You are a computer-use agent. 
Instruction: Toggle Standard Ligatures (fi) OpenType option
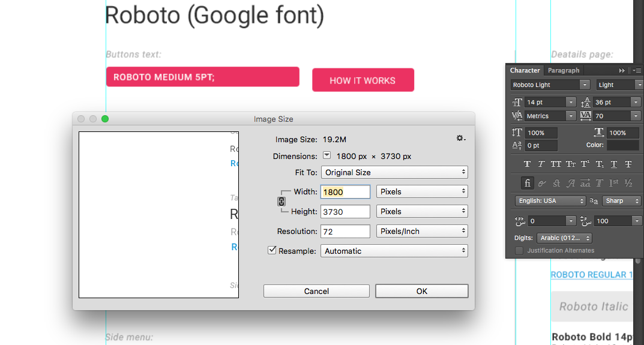[x=527, y=183]
